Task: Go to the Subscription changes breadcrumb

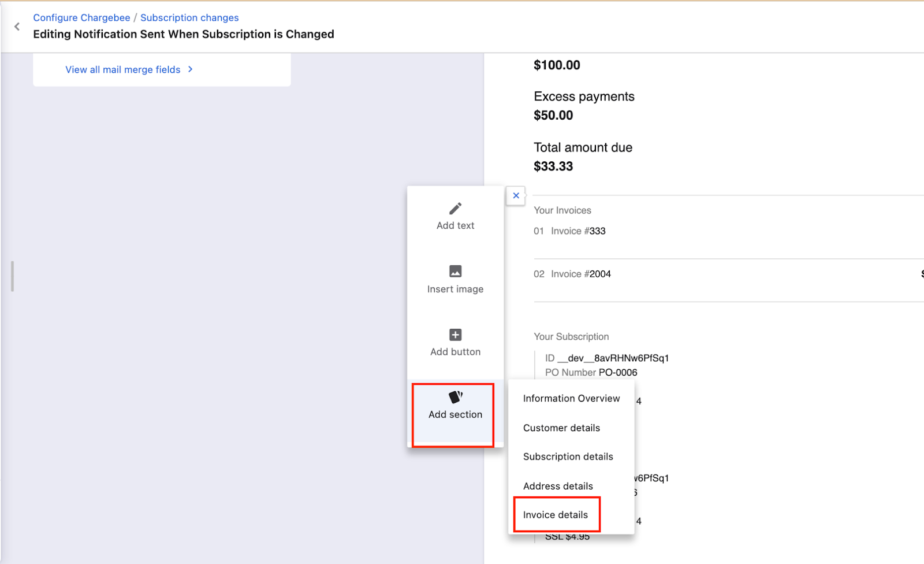Action: pos(189,18)
